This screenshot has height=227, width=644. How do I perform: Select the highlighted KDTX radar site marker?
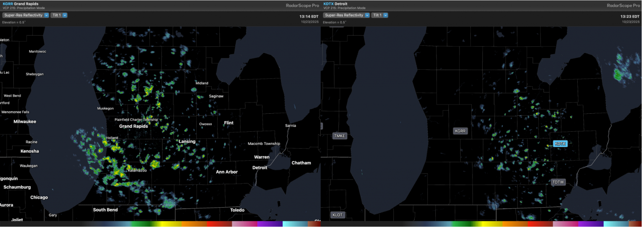(x=560, y=144)
